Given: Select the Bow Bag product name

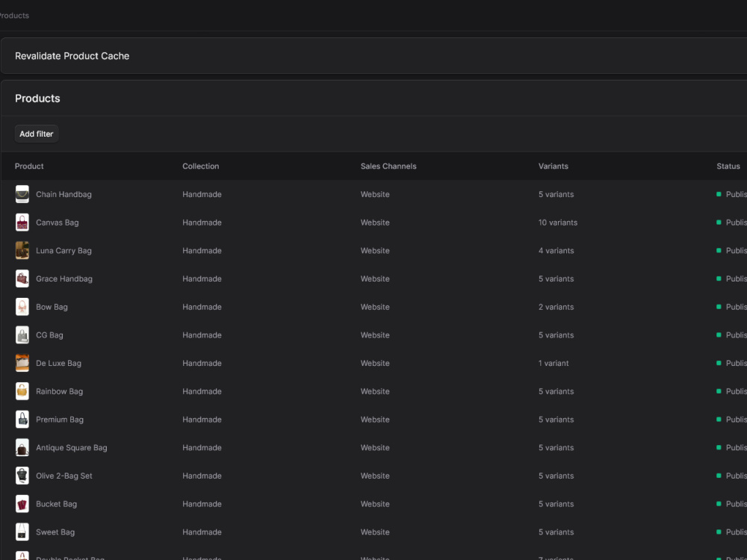Looking at the screenshot, I should point(52,307).
